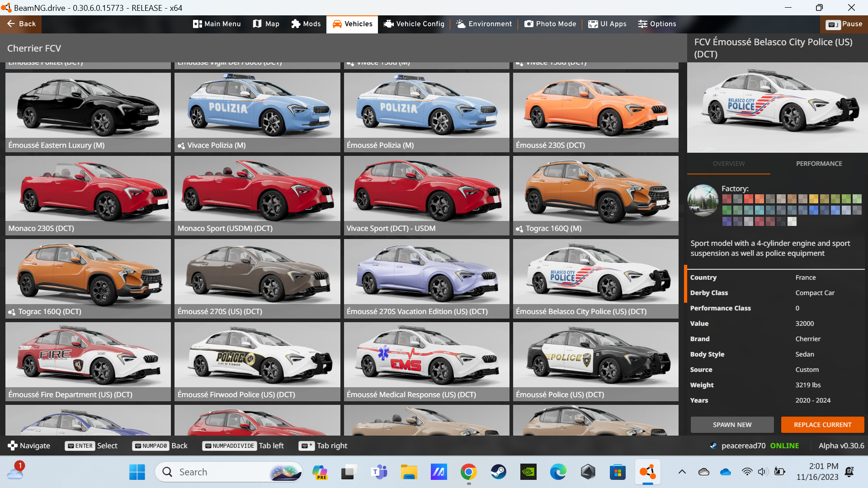Select the orange factory paint swatch
The image size is (868, 488).
759,199
